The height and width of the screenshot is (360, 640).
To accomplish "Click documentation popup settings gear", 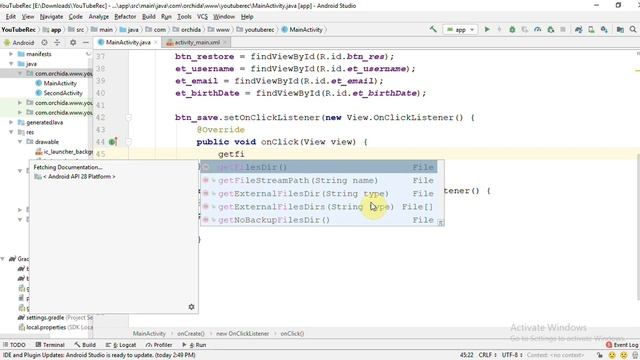I will tap(191, 307).
